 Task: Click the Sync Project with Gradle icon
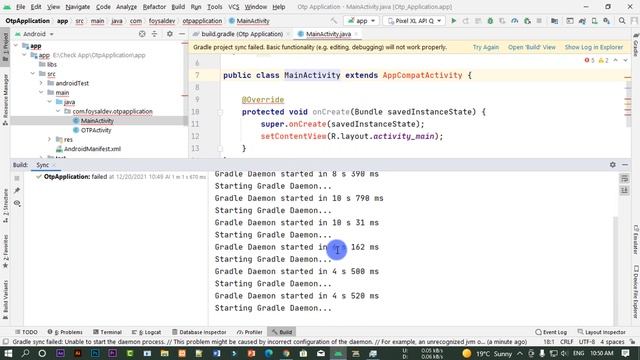click(582, 21)
